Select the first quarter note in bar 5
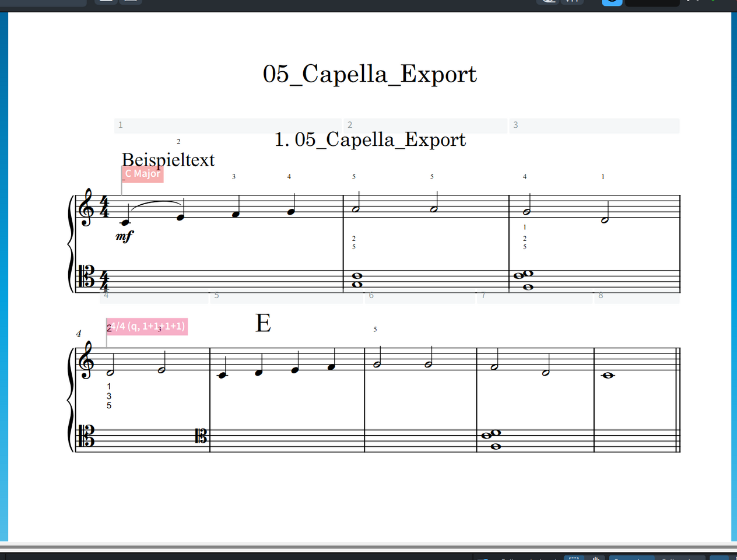 (222, 375)
